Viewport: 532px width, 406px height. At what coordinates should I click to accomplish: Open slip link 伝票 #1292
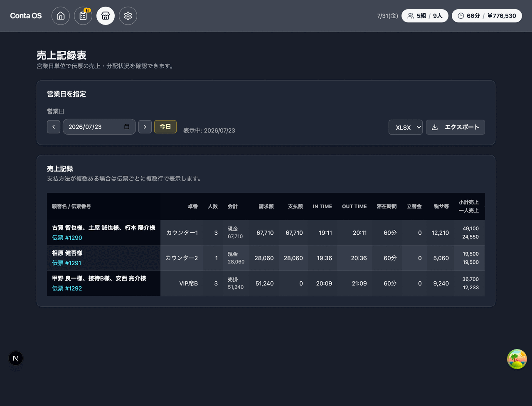[67, 288]
